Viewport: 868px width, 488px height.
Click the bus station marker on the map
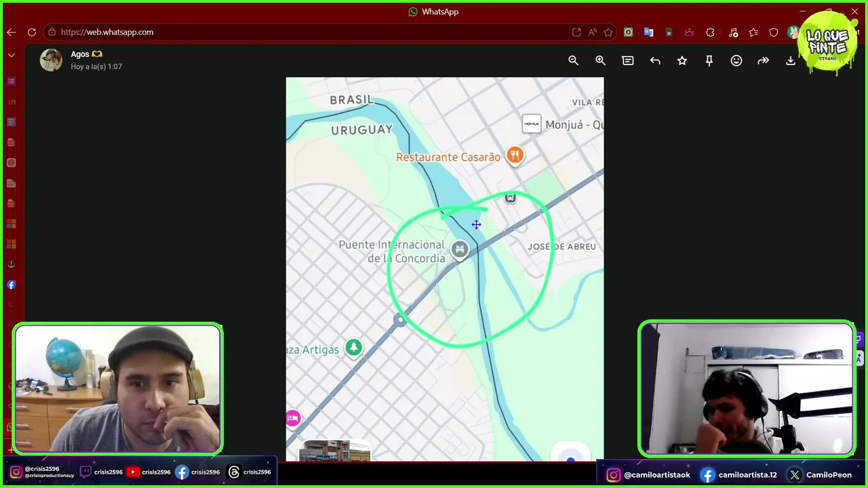pos(510,198)
